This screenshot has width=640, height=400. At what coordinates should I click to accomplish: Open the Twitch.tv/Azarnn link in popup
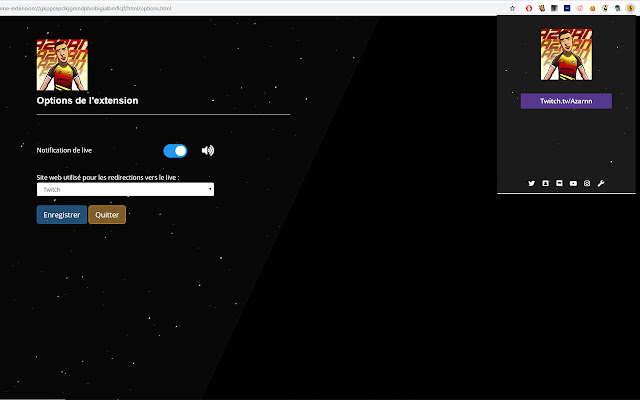(566, 101)
